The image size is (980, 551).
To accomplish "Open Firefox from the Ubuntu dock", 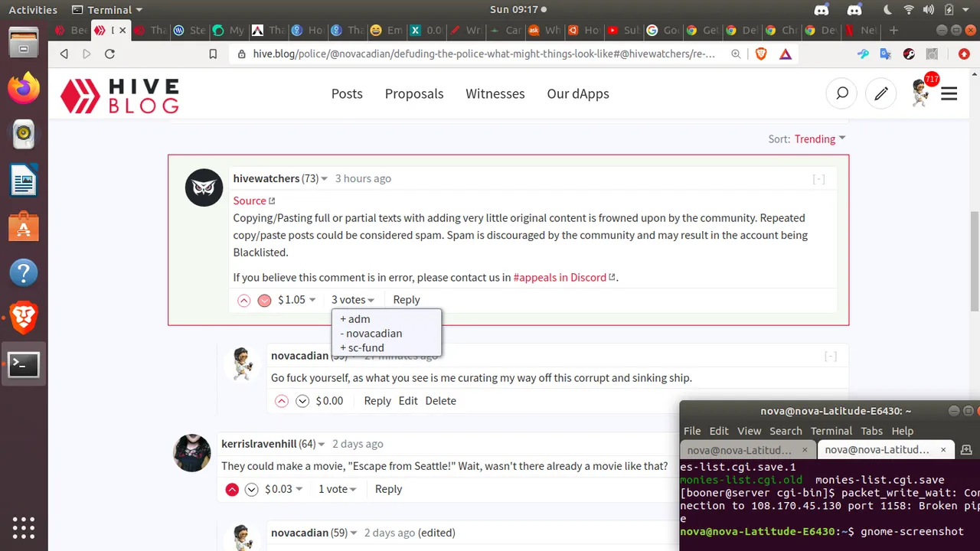I will (24, 90).
